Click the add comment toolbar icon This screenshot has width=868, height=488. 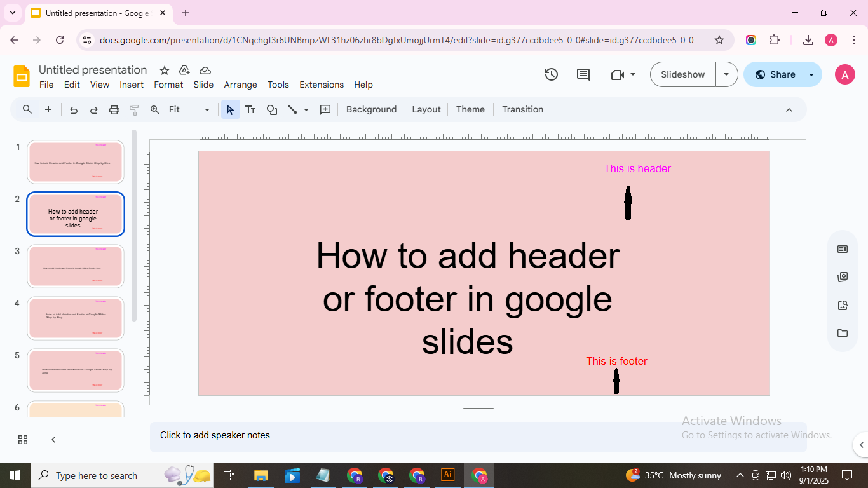click(325, 110)
